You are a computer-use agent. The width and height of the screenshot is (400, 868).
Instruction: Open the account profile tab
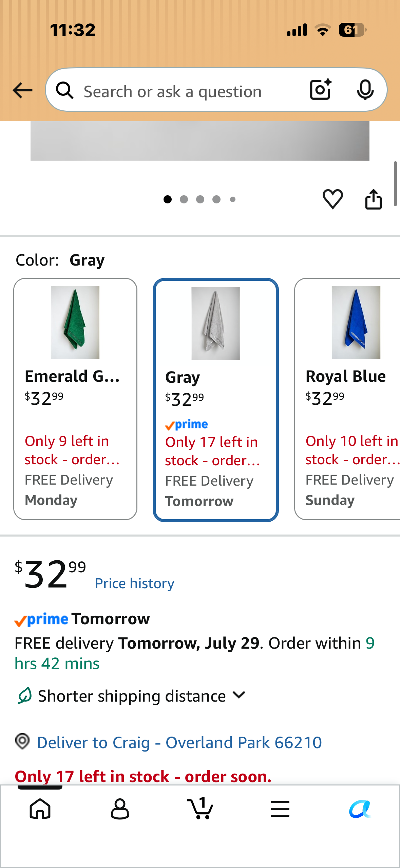pos(120,809)
